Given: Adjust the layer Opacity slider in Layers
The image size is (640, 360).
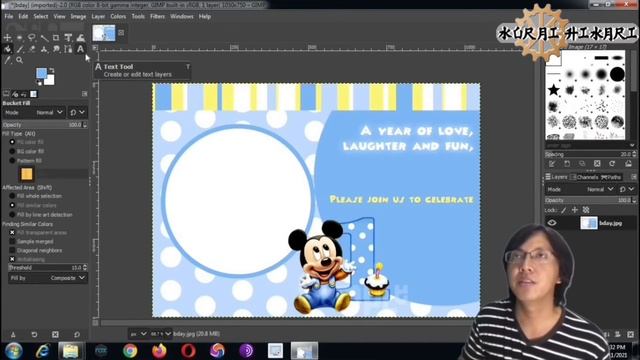Looking at the screenshot, I should [590, 200].
